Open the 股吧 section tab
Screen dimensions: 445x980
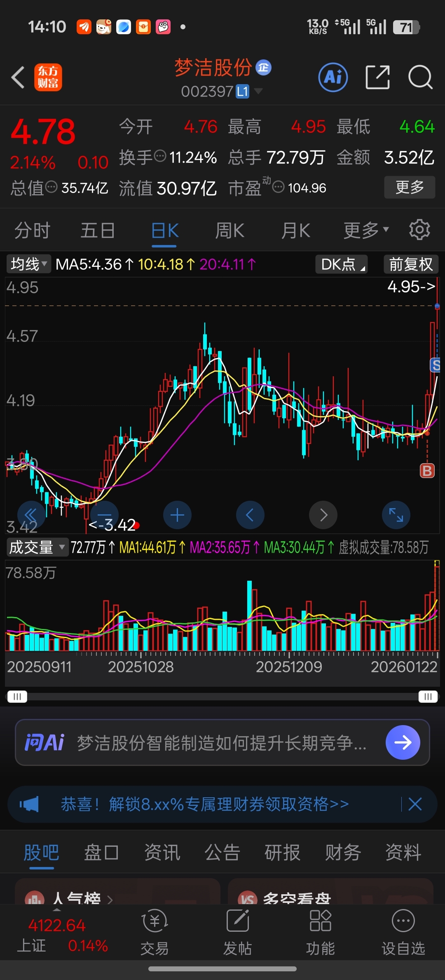[42, 852]
